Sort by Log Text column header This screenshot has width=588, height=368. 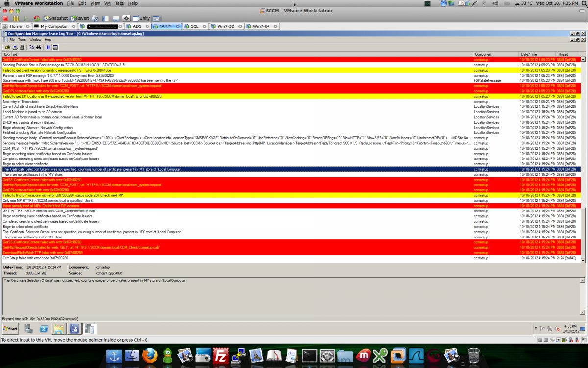tap(238, 54)
